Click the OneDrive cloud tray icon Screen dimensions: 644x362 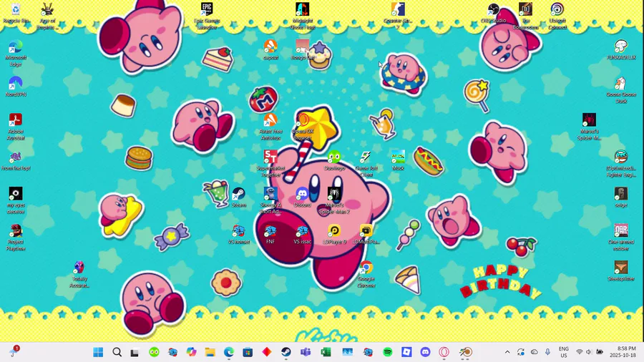click(x=535, y=352)
